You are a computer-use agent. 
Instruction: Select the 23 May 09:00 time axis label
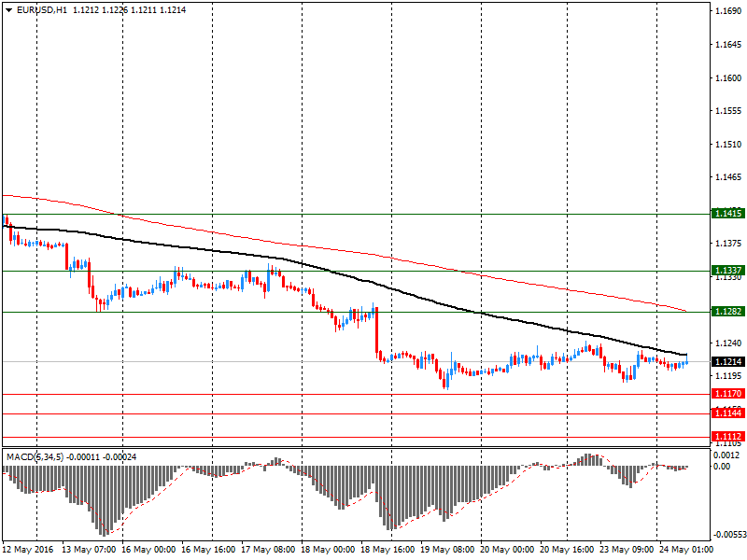(x=626, y=550)
